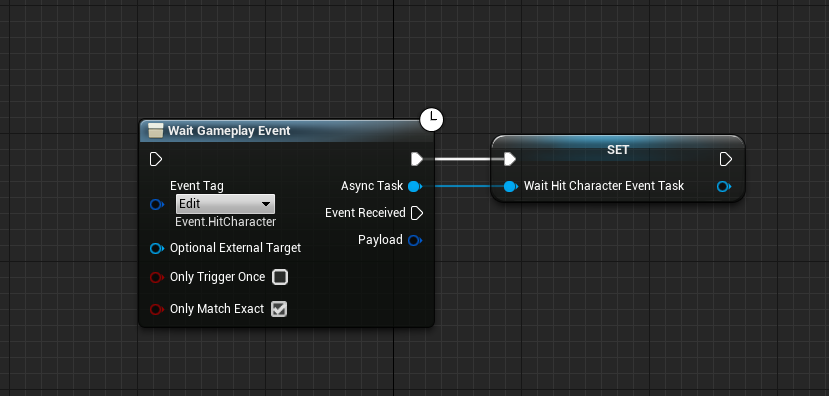Click the Wait Gameplay Event node icon
The width and height of the screenshot is (829, 396).
tap(155, 131)
